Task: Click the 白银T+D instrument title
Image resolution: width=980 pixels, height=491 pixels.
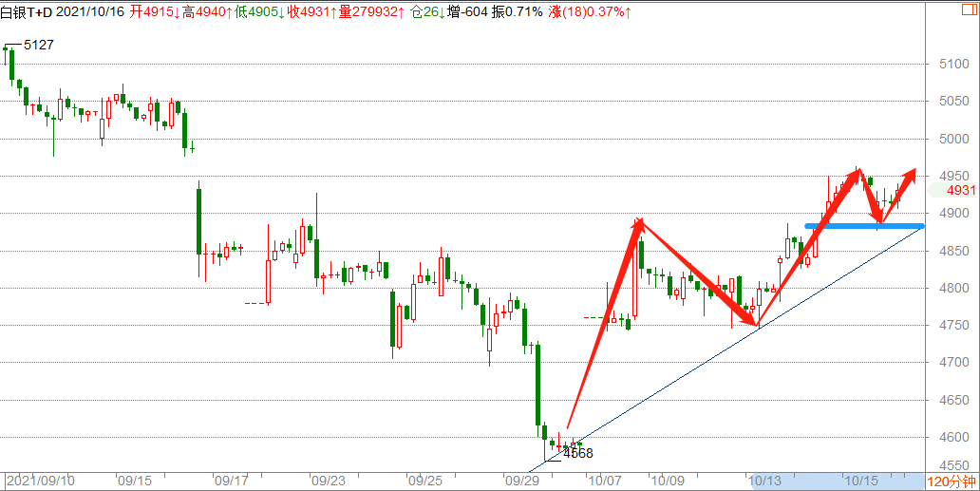Action: pyautogui.click(x=27, y=10)
